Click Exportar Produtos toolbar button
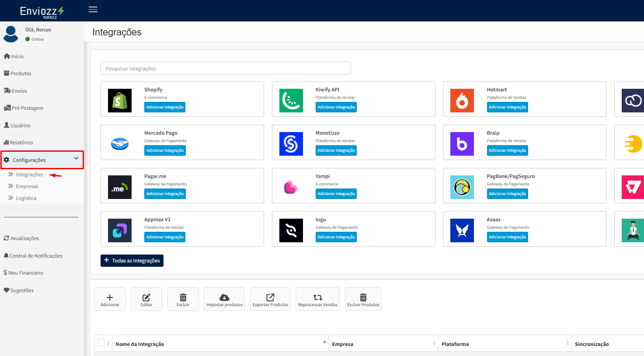The height and width of the screenshot is (356, 644). click(270, 299)
